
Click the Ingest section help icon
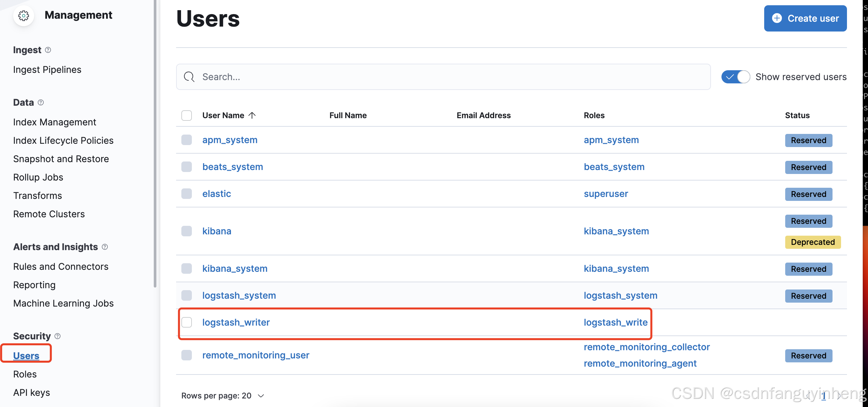(48, 50)
